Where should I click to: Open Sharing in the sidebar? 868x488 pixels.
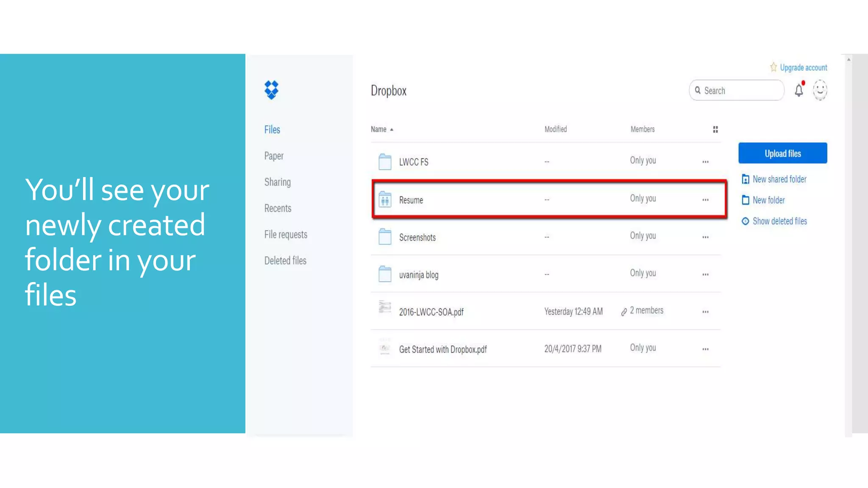[278, 182]
